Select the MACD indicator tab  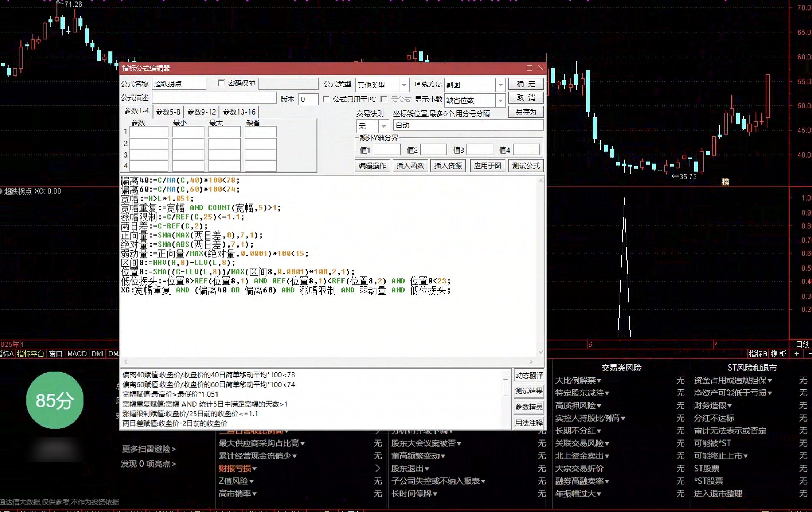(x=77, y=354)
